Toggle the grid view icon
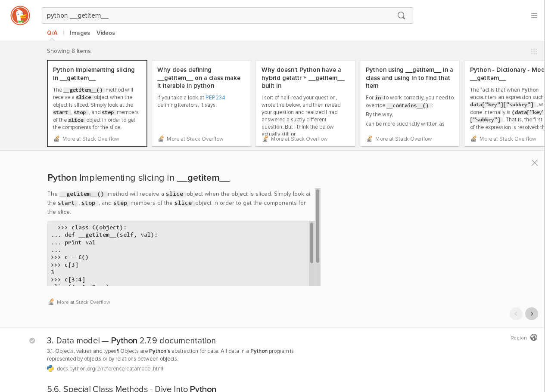 pyautogui.click(x=534, y=51)
